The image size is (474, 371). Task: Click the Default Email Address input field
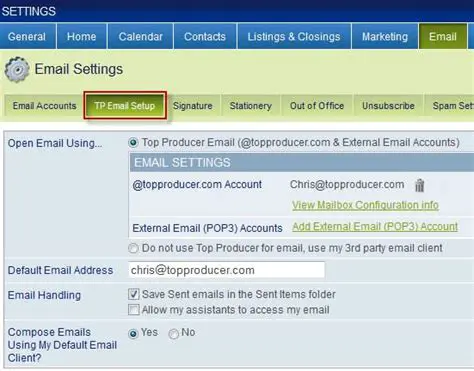click(x=227, y=270)
